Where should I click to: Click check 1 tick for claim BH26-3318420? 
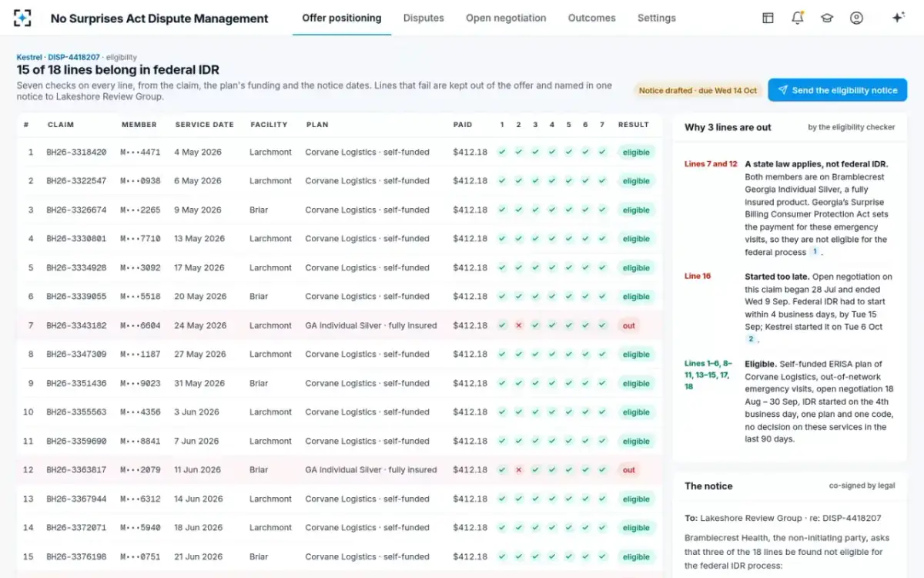[502, 152]
